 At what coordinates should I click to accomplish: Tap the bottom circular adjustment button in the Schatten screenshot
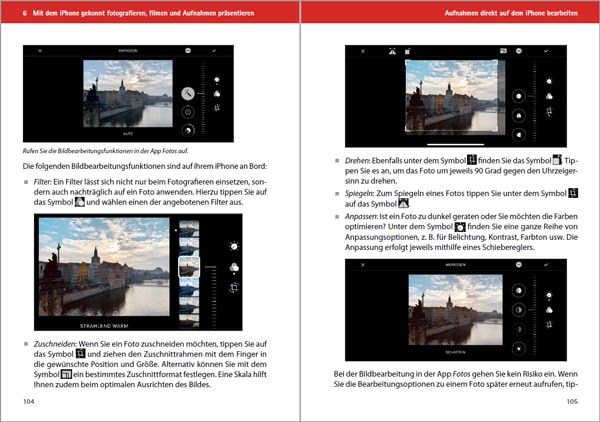pyautogui.click(x=519, y=347)
